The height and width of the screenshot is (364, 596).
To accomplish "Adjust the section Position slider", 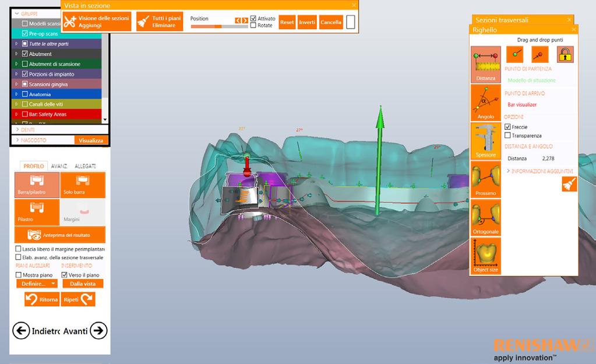I will coord(219,26).
